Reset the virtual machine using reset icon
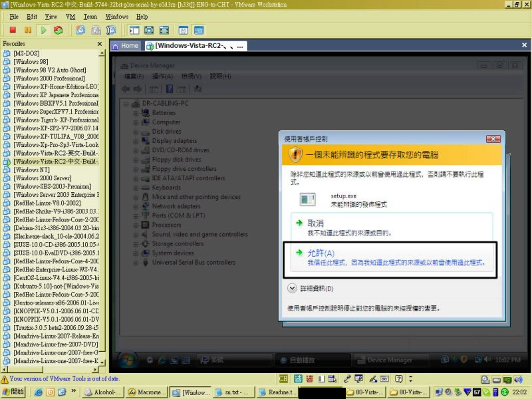The height and width of the screenshot is (399, 532). click(59, 30)
